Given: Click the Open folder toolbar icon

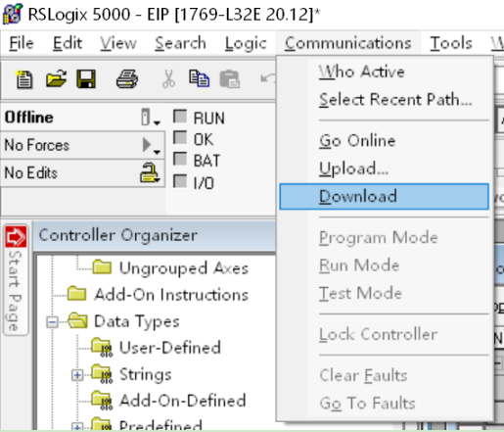Looking at the screenshot, I should click(56, 78).
